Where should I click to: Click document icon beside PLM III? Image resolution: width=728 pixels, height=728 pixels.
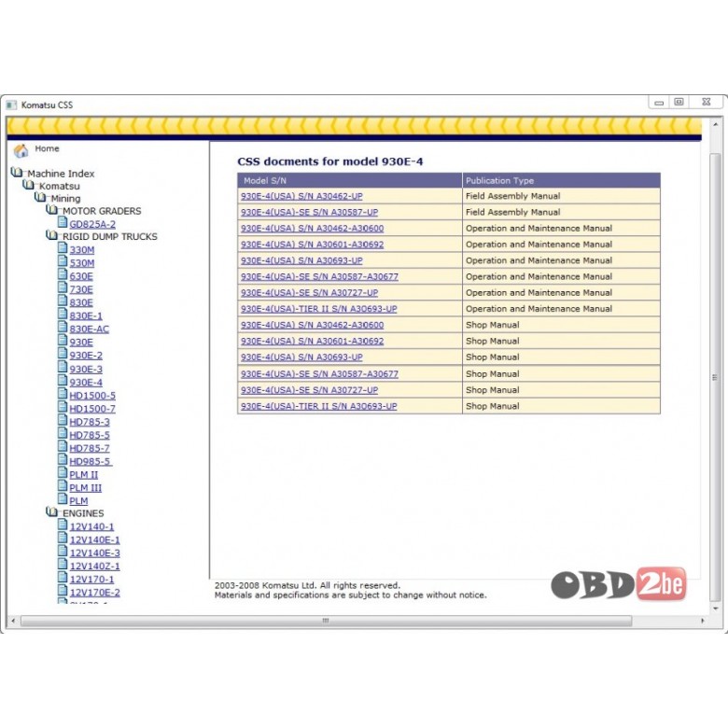point(63,485)
